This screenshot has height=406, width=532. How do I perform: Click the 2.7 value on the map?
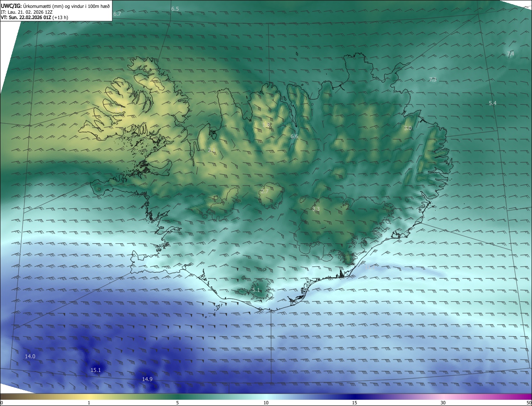coord(265,191)
